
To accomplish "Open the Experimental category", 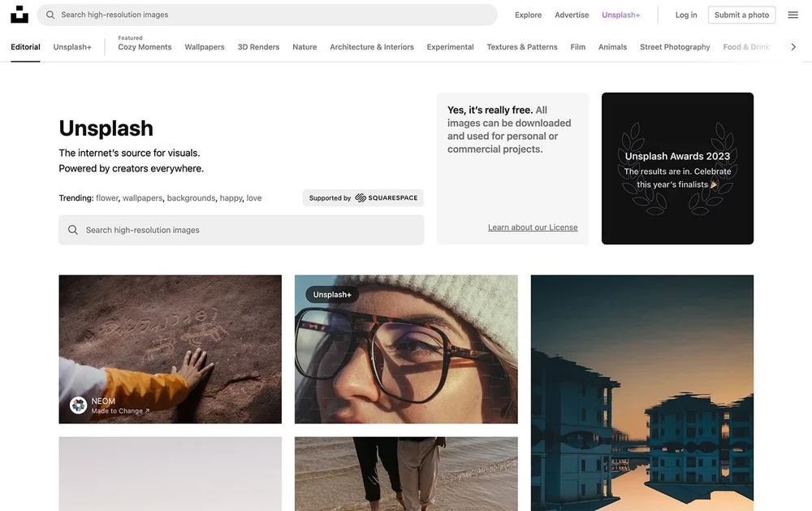I will (450, 46).
